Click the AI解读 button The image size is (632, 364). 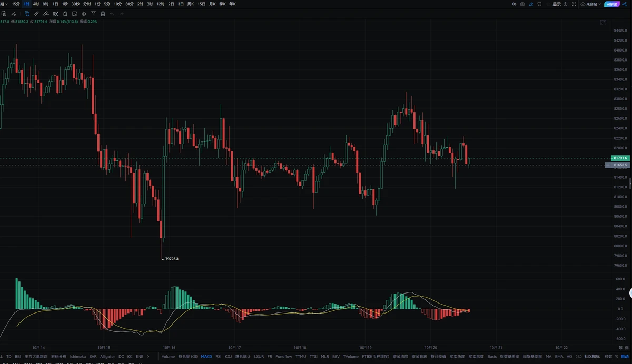pyautogui.click(x=611, y=4)
